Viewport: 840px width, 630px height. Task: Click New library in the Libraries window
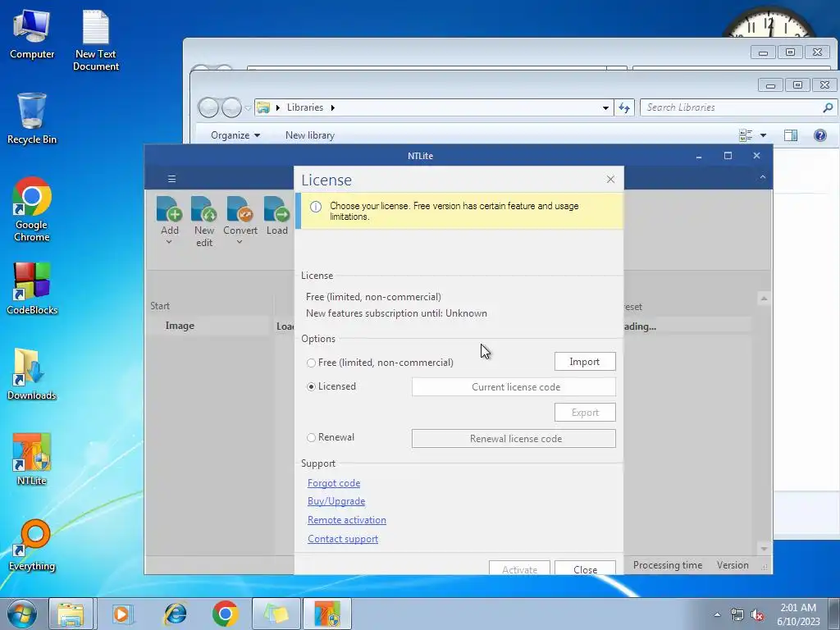click(x=309, y=135)
